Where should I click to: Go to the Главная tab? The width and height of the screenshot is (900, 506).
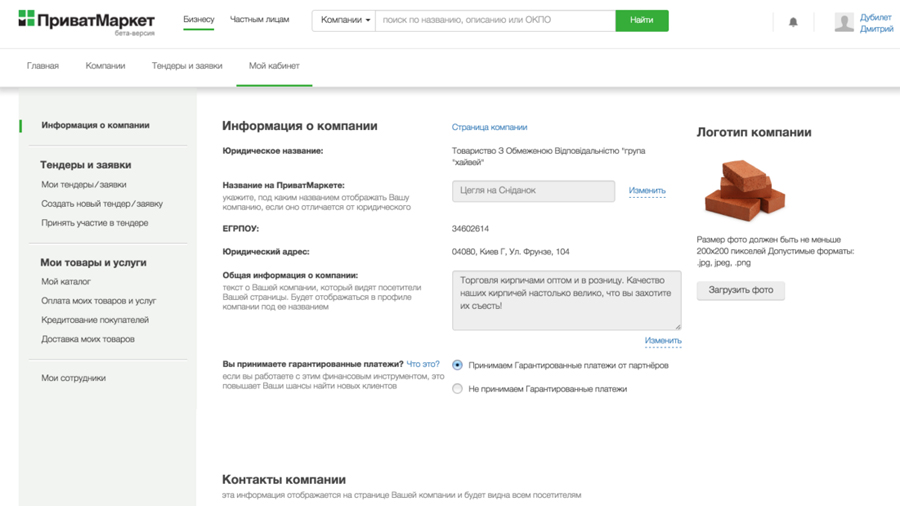pos(43,66)
